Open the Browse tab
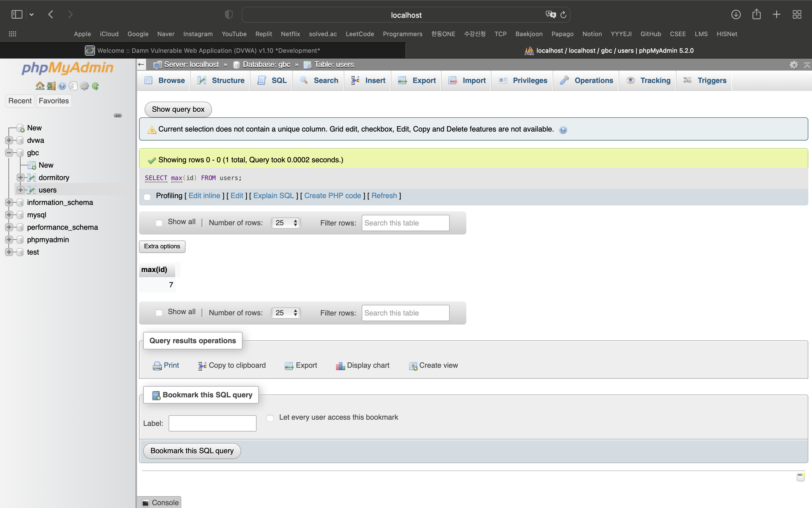Screen dimensions: 812x508 click(164, 81)
